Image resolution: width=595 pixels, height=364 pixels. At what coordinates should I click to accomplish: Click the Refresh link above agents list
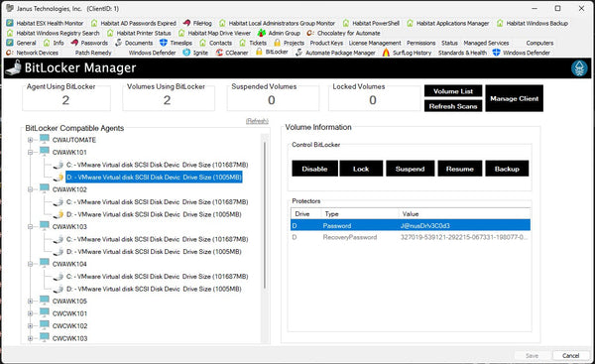coord(257,121)
